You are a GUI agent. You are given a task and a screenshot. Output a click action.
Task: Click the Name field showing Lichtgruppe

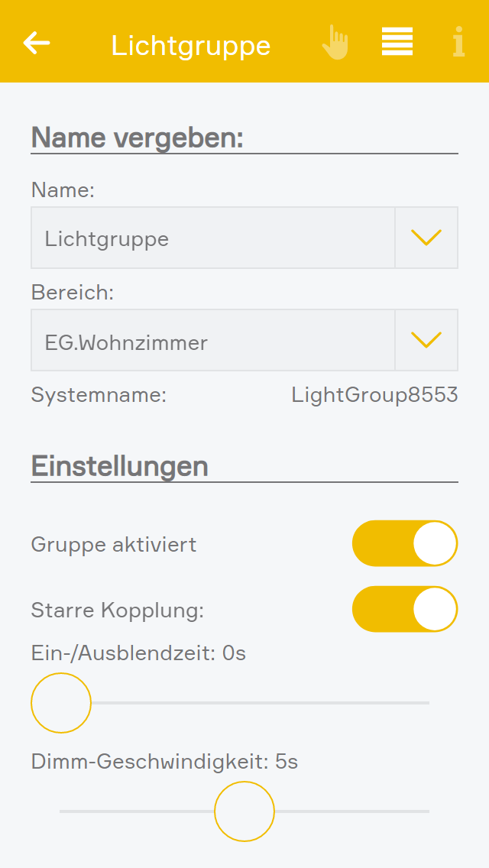point(212,238)
